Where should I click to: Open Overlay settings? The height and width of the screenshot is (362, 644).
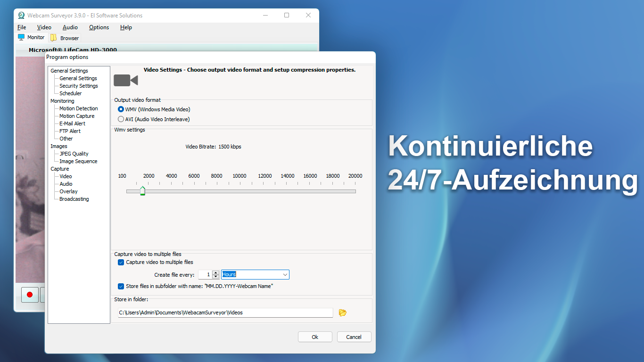[x=68, y=191]
